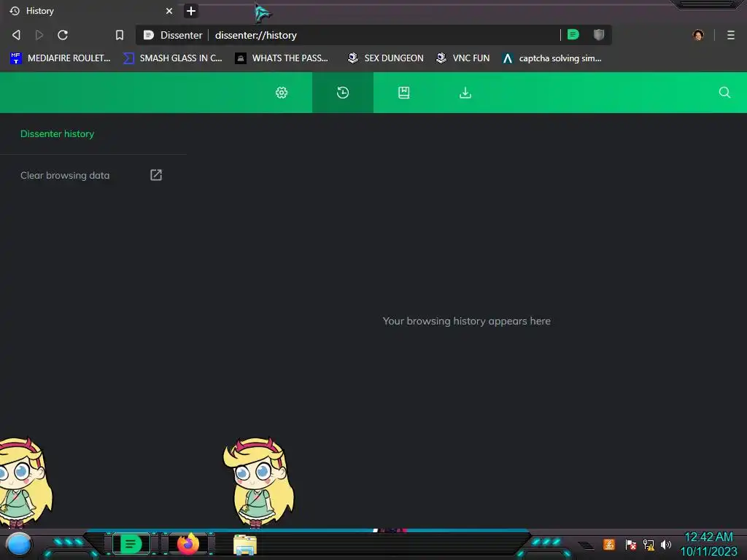This screenshot has width=747, height=560.
Task: Click the Java update tray icon
Action: pos(609,544)
